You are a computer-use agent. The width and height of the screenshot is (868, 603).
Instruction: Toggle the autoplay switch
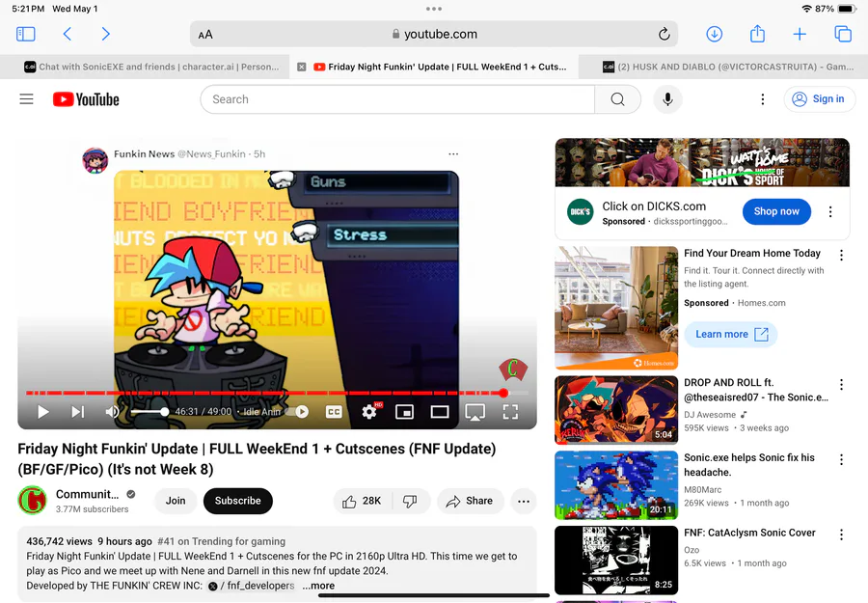tap(298, 411)
